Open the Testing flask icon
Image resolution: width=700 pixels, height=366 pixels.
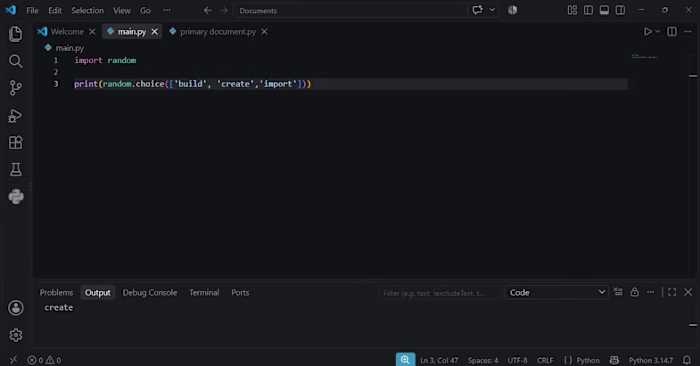tap(16, 170)
